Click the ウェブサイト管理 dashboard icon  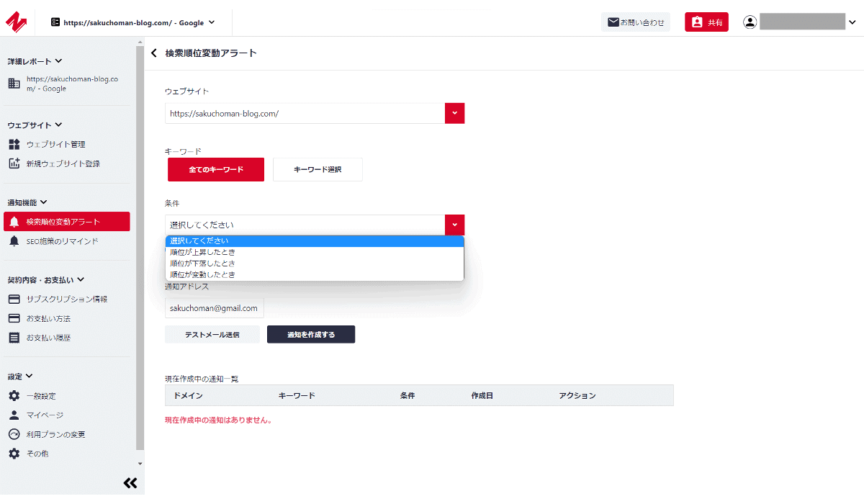click(x=14, y=145)
